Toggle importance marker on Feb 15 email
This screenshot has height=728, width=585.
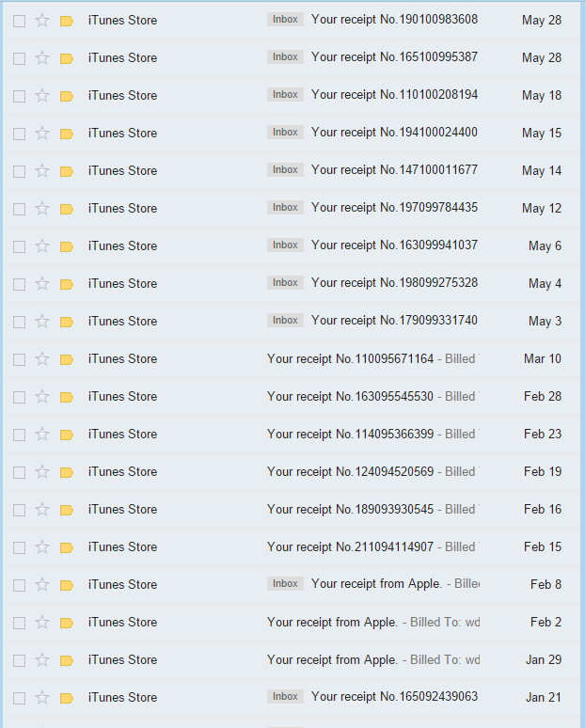pyautogui.click(x=67, y=547)
